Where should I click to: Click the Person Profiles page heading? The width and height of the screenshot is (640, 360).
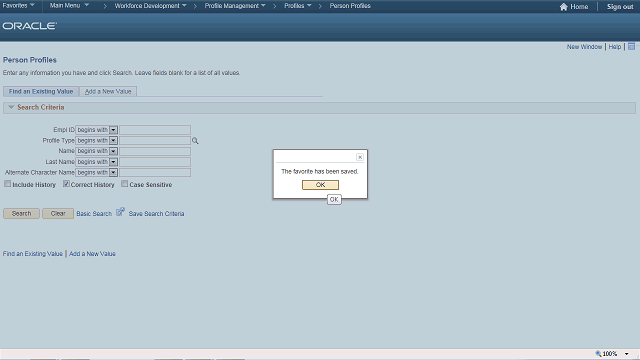(30, 60)
